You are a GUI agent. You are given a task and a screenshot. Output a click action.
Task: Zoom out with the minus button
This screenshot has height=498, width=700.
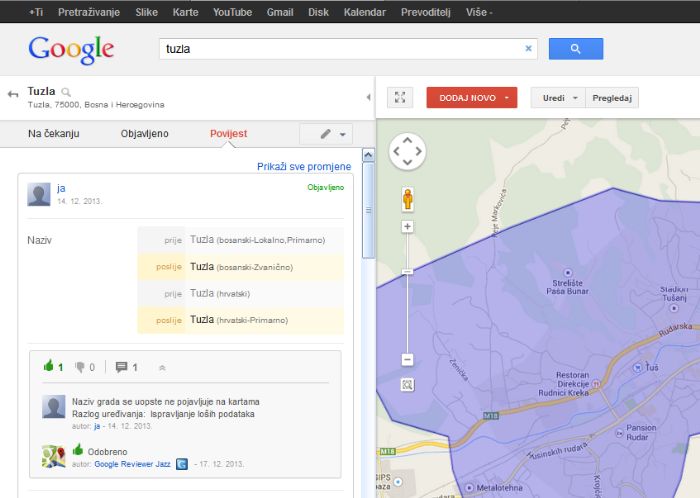point(407,359)
